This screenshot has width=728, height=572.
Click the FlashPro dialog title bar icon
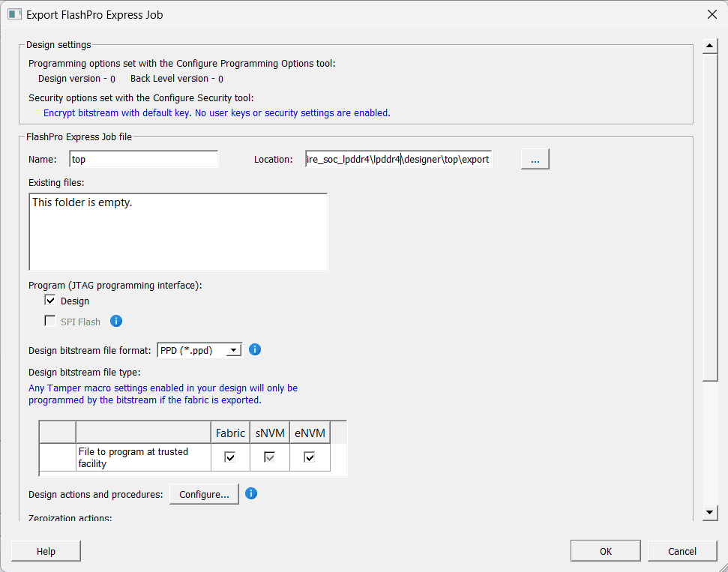14,14
